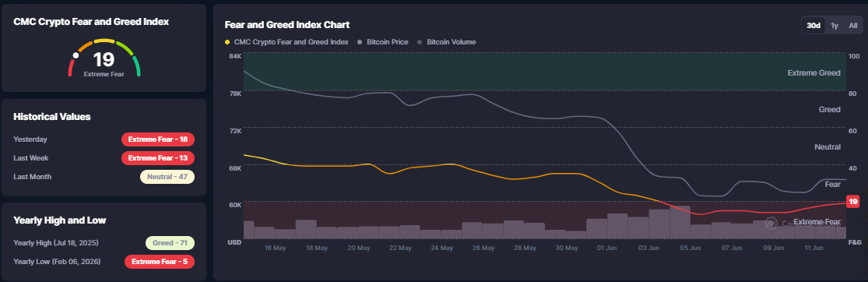Click the Neutral - 47 badge for Last Month
The image size is (868, 282).
tap(167, 178)
